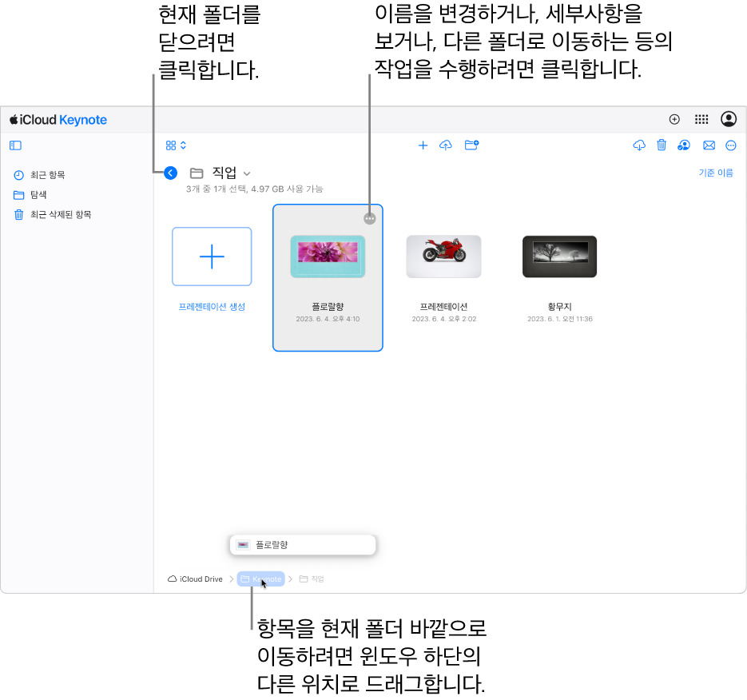Change sorting via 기준 이름 link
This screenshot has height=700, width=747.
tap(716, 173)
